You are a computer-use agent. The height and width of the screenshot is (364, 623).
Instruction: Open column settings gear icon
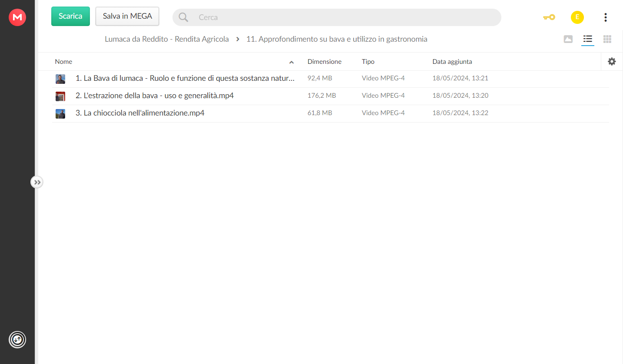pyautogui.click(x=612, y=62)
